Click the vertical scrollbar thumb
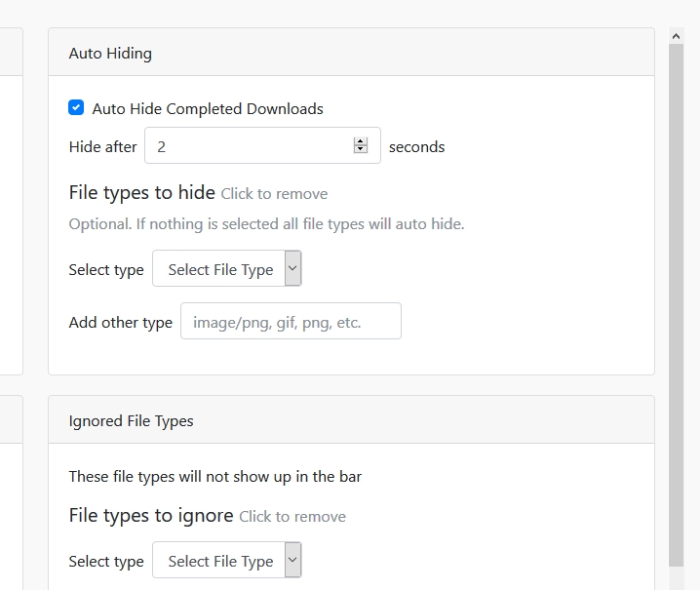Viewport: 700px width, 590px height. [x=677, y=302]
